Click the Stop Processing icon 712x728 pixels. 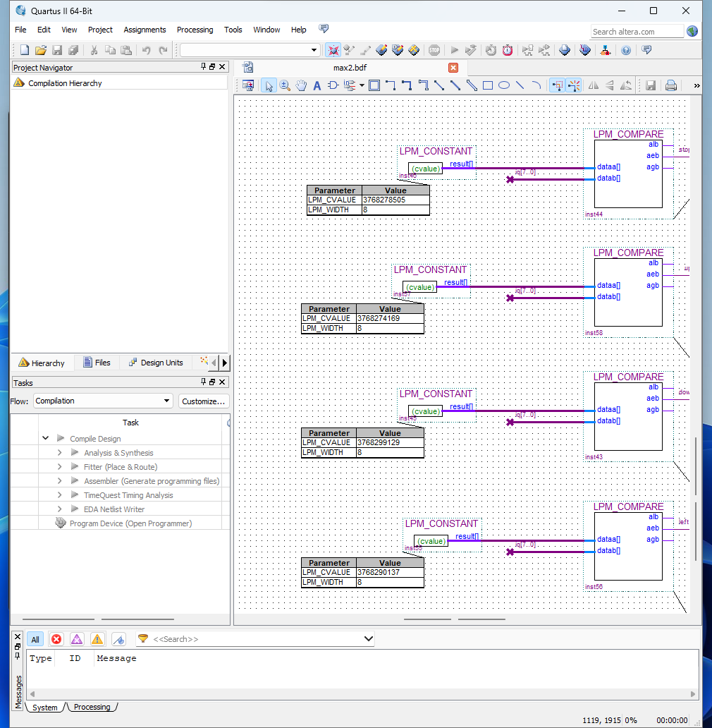coord(434,50)
